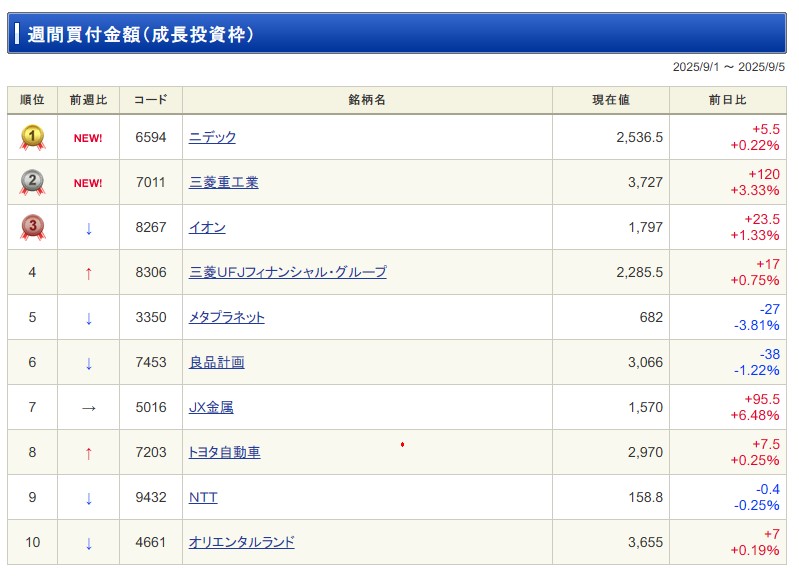Click current price 3,727
The image size is (799, 576).
click(x=645, y=182)
